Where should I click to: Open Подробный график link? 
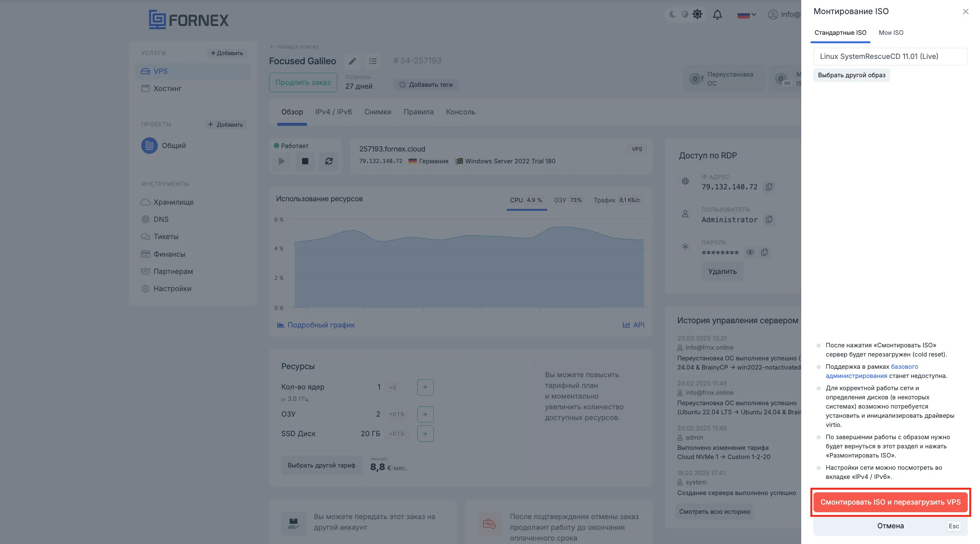click(x=316, y=325)
